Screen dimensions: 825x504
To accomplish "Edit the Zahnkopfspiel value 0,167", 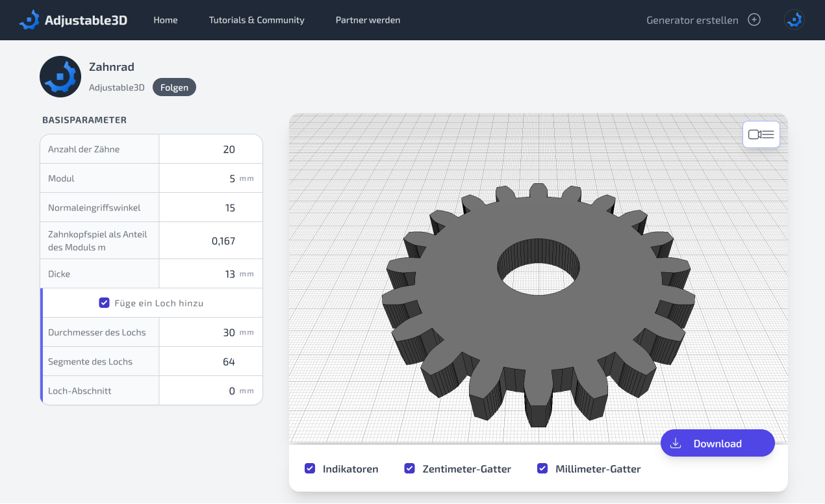I will pos(210,240).
